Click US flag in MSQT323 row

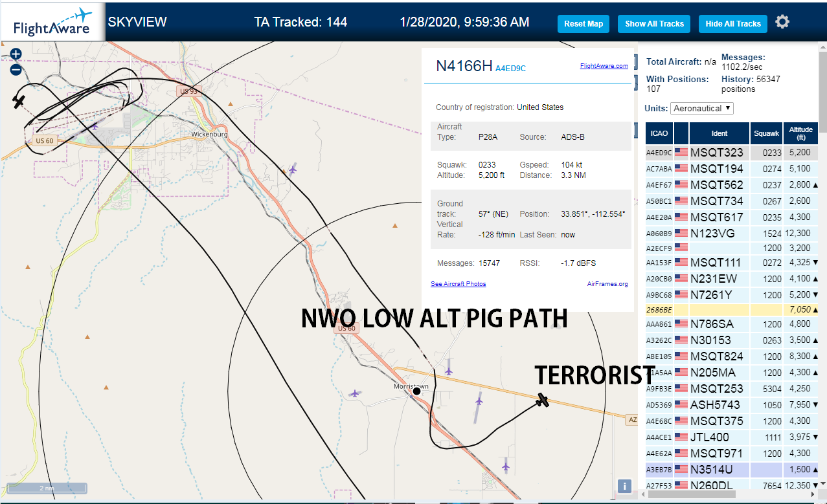(x=681, y=153)
